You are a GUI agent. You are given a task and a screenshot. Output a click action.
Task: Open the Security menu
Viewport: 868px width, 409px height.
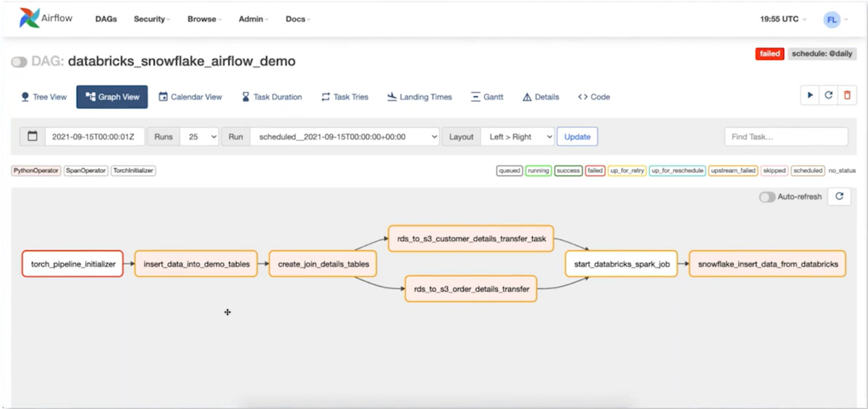[x=152, y=19]
